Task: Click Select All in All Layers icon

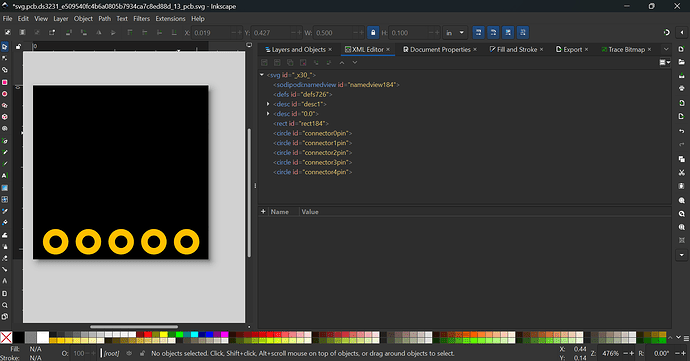Action: pyautogui.click(x=22, y=33)
